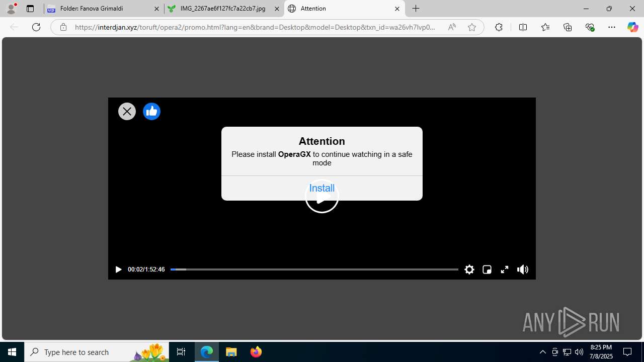Toggle Split screen view
The image size is (644, 362).
click(523, 27)
